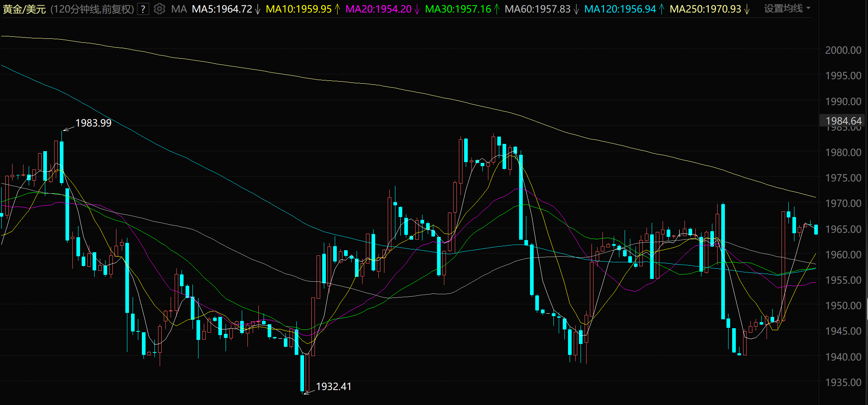This screenshot has width=868, height=405.
Task: Click the 1970.00 price axis label
Action: pos(843,203)
